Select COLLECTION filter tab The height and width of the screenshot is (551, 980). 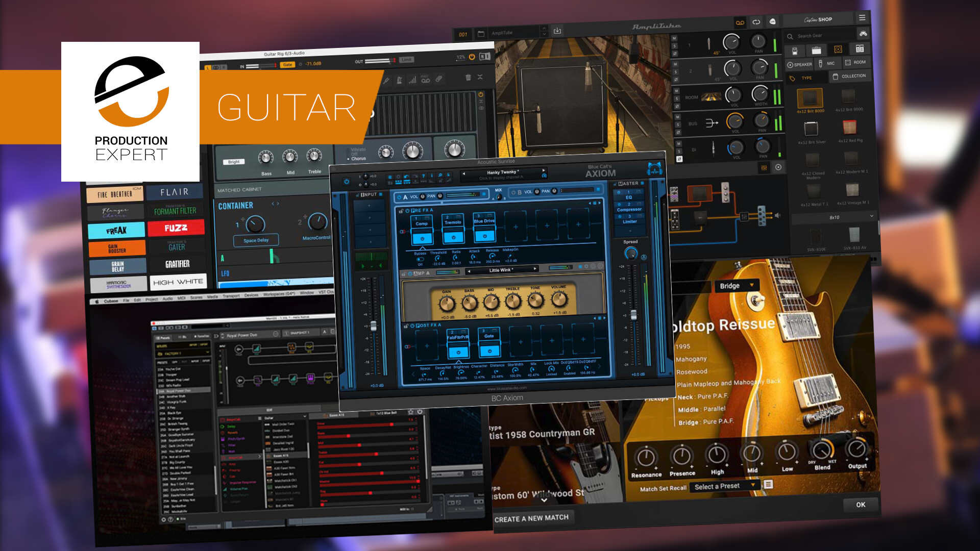tap(849, 76)
